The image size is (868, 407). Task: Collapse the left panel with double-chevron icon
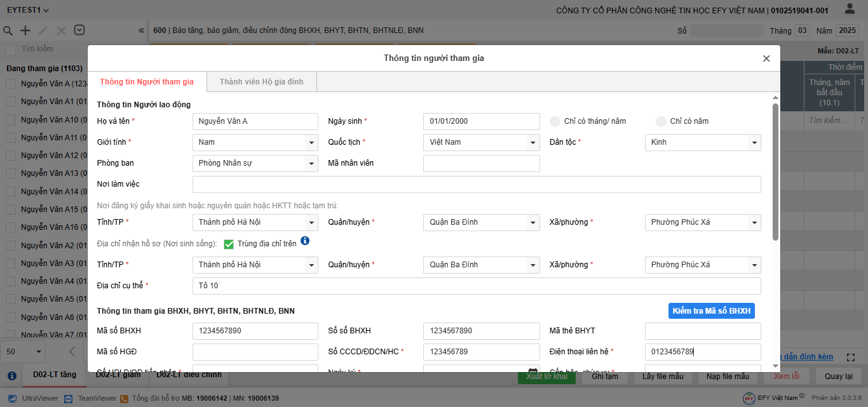pyautogui.click(x=141, y=30)
